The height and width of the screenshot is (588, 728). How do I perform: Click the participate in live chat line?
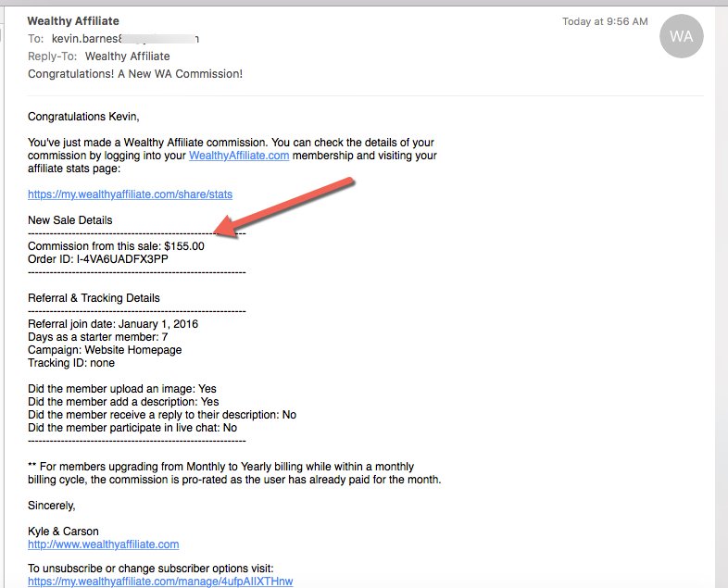point(132,428)
